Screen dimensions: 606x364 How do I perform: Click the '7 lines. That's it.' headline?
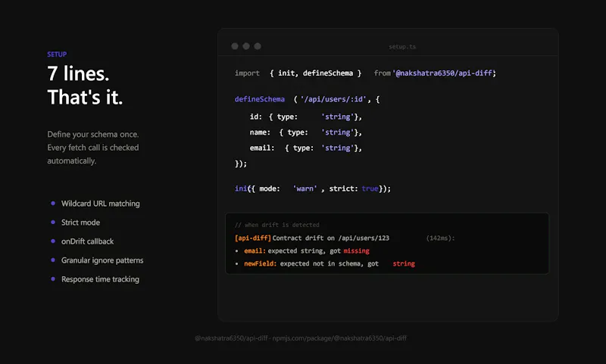[x=85, y=85]
